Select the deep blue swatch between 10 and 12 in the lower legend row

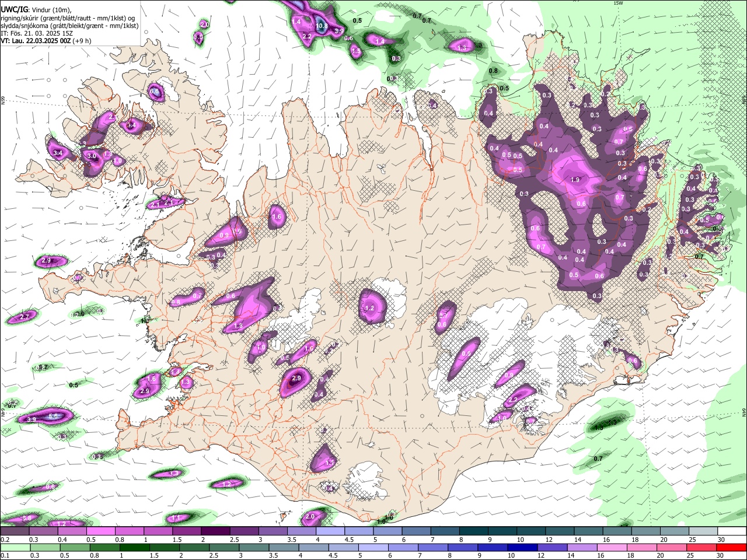pos(523,547)
